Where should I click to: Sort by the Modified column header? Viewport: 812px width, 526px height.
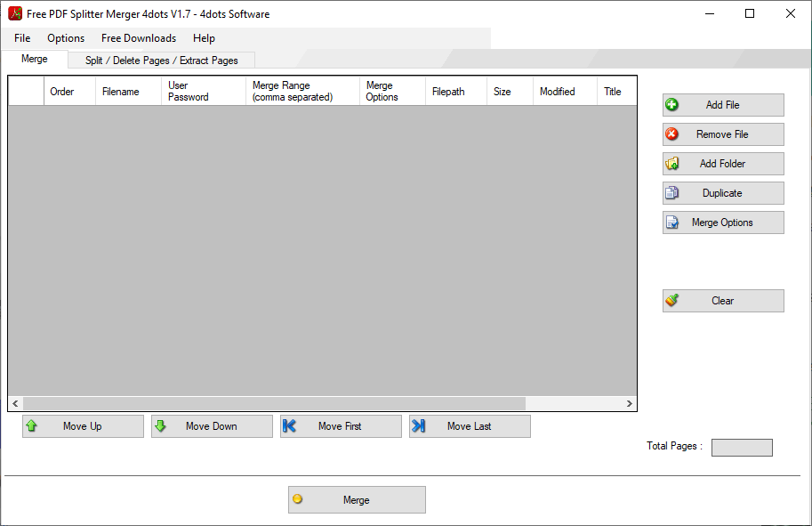click(x=565, y=91)
